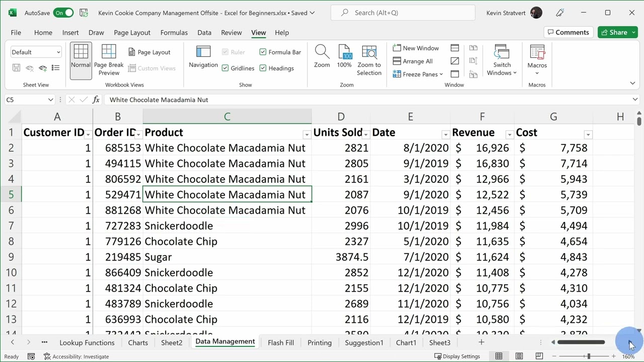Viewport: 644px width, 362px height.
Task: Toggle AutoSave switch off
Action: 64,13
